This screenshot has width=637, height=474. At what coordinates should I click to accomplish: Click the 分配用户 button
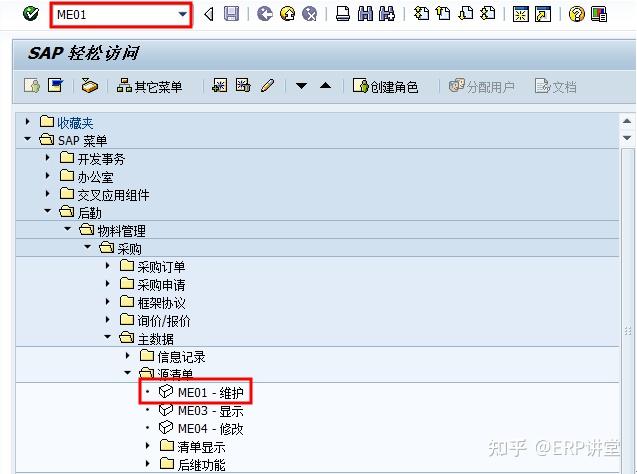(x=482, y=86)
